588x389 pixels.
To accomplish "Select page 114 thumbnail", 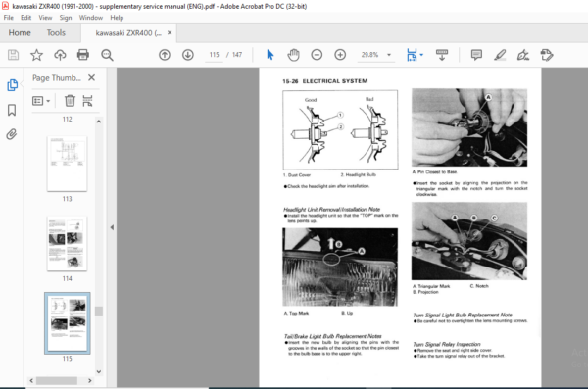I will pyautogui.click(x=67, y=243).
